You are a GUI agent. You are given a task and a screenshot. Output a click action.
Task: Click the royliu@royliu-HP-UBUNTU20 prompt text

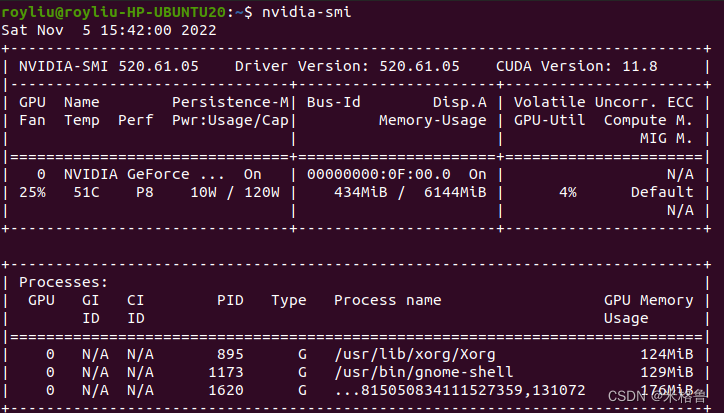pyautogui.click(x=114, y=12)
